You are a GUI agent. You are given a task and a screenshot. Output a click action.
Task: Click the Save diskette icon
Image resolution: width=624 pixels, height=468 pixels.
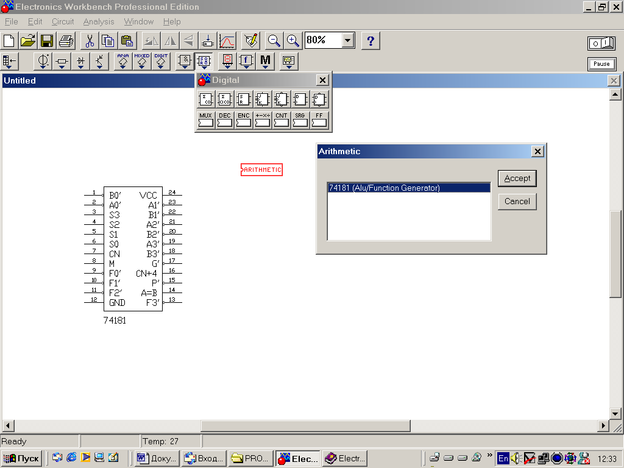[x=46, y=41]
